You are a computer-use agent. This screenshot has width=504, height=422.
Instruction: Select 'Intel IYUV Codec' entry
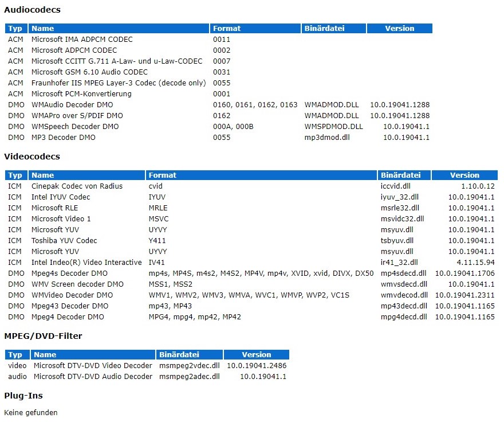pos(61,197)
